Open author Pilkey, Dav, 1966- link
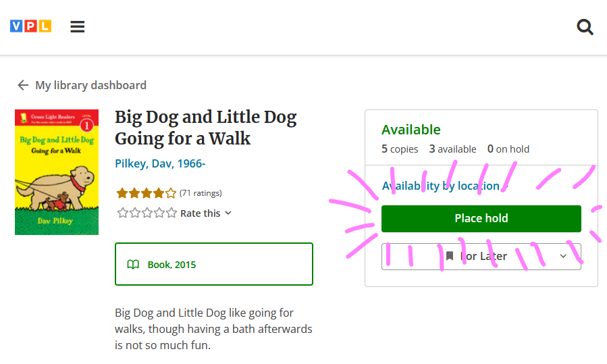The height and width of the screenshot is (364, 607). pyautogui.click(x=160, y=163)
